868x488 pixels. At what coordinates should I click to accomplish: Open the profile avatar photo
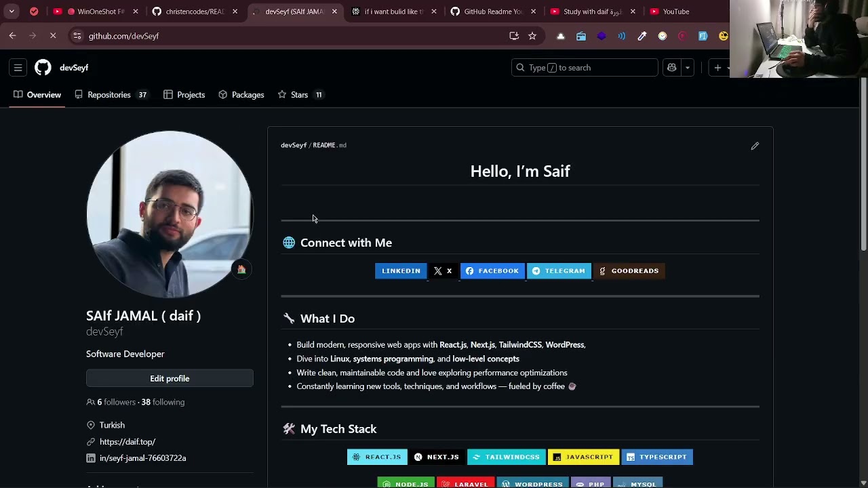coord(170,214)
